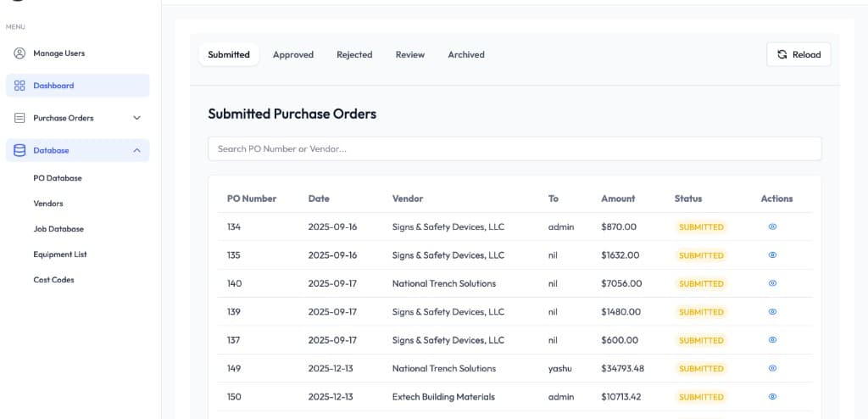
Task: Click the Submitted Purchase Orders heading
Action: pos(292,114)
